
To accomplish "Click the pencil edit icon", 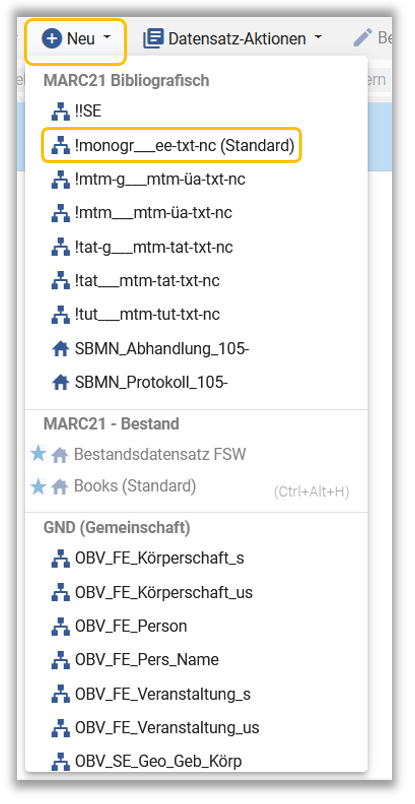I will point(363,38).
